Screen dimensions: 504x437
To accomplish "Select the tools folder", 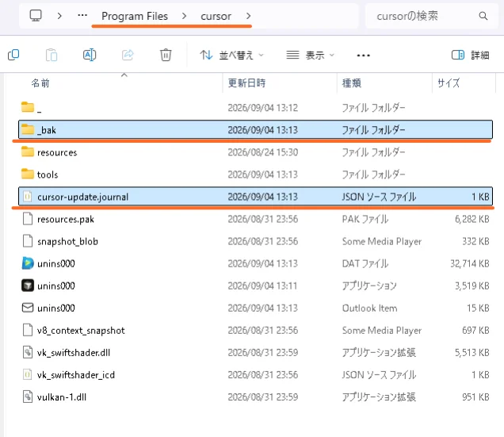I will pos(255,174).
